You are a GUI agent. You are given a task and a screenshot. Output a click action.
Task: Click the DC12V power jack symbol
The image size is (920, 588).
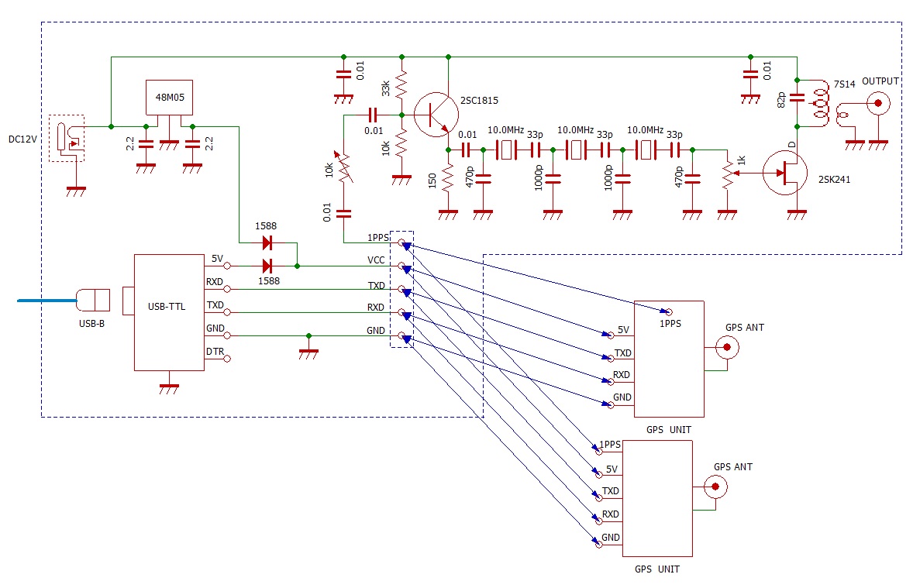pos(67,138)
